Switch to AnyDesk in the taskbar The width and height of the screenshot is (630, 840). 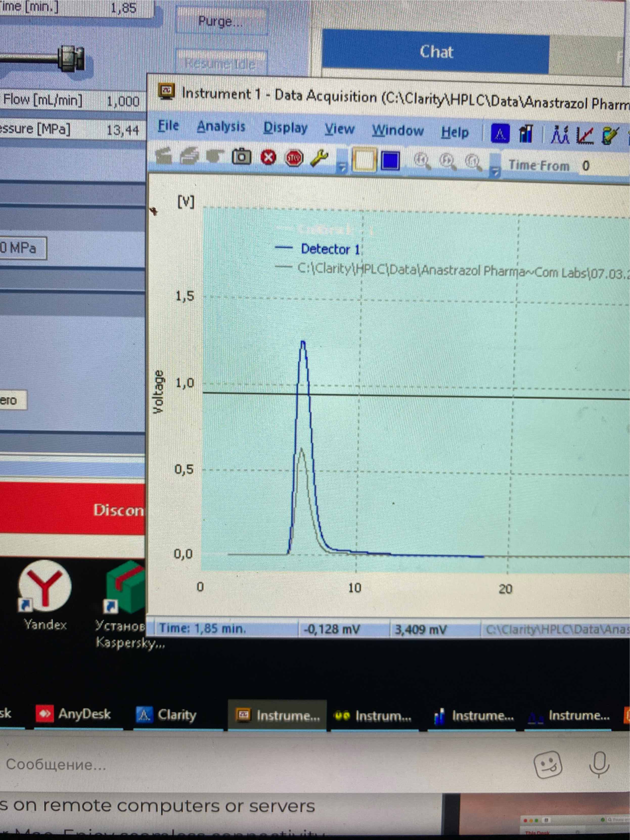74,714
